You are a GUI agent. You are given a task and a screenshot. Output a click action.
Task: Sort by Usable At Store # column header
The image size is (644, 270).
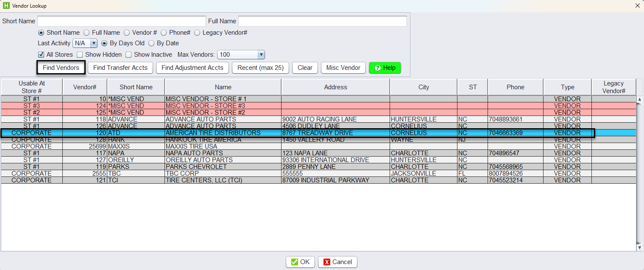(x=32, y=87)
